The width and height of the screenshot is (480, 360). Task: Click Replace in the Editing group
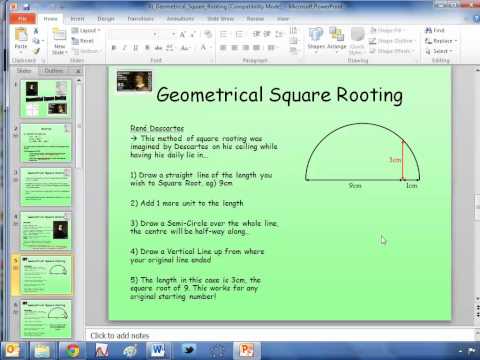(x=441, y=41)
